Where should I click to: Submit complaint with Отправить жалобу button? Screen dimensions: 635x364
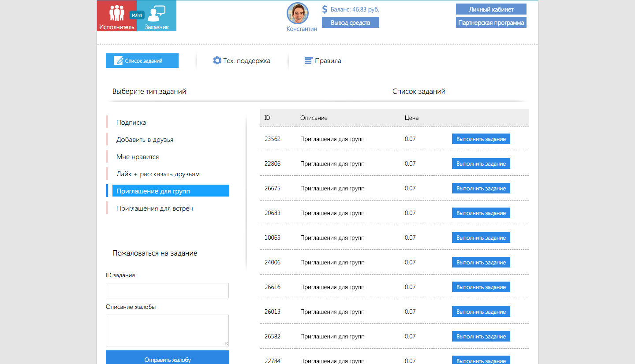tap(167, 359)
